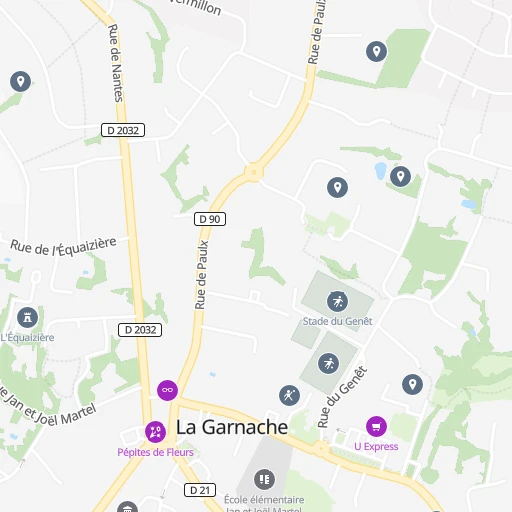Screen dimensions: 512x512
Task: Click the L'Équaizière castle icon
Action: click(28, 317)
